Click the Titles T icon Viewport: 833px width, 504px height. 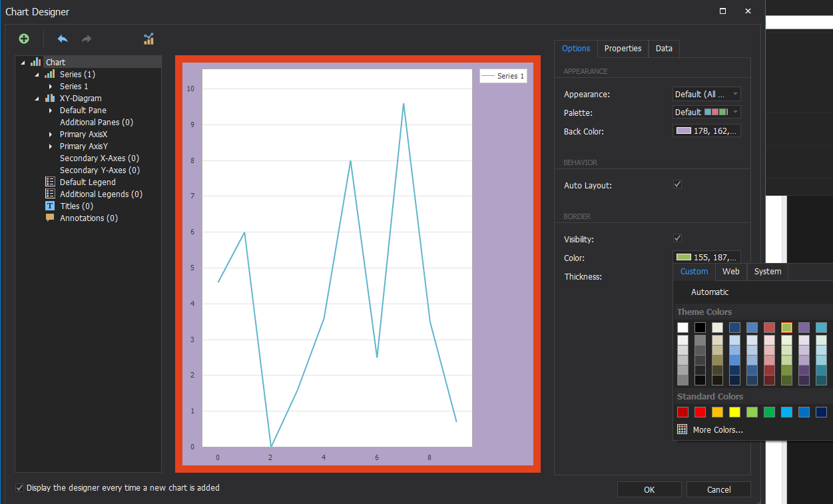click(50, 206)
